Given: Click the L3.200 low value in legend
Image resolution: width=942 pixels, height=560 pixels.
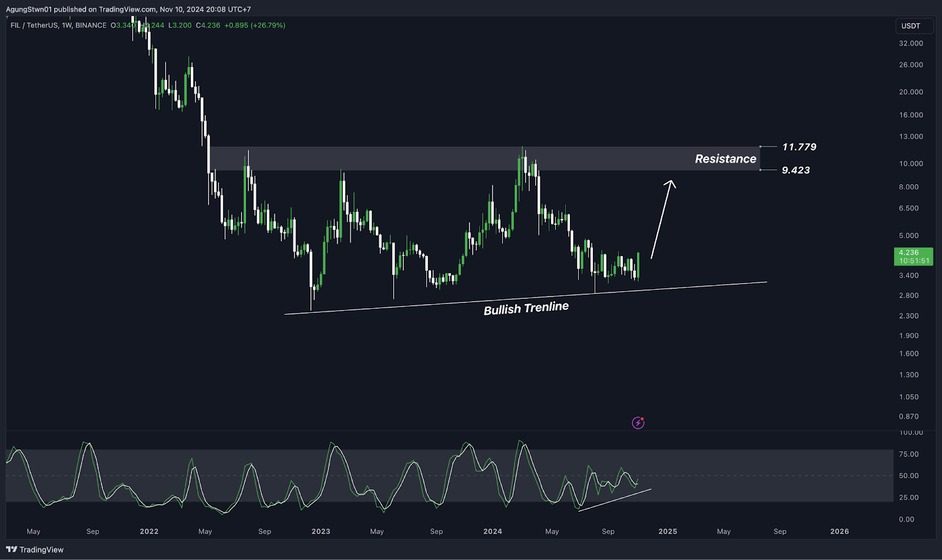Looking at the screenshot, I should point(180,25).
